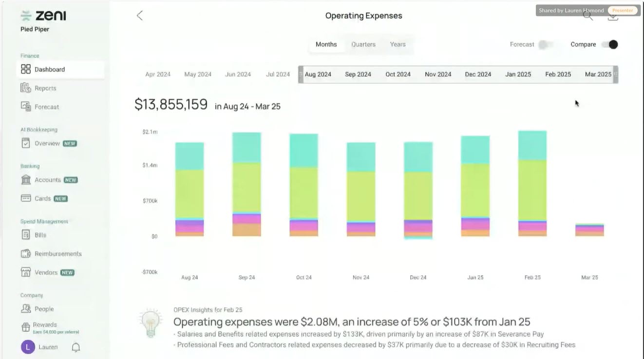
Task: Click the notification bell icon
Action: 76,347
